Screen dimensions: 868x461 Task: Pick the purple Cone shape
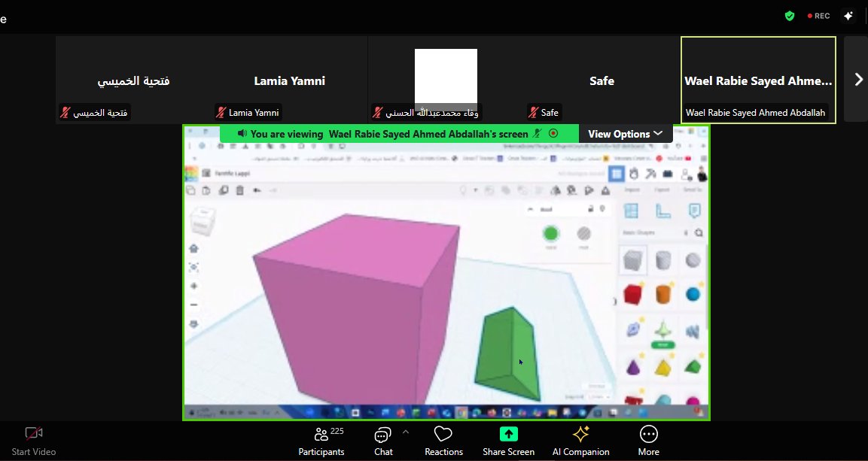tap(632, 366)
